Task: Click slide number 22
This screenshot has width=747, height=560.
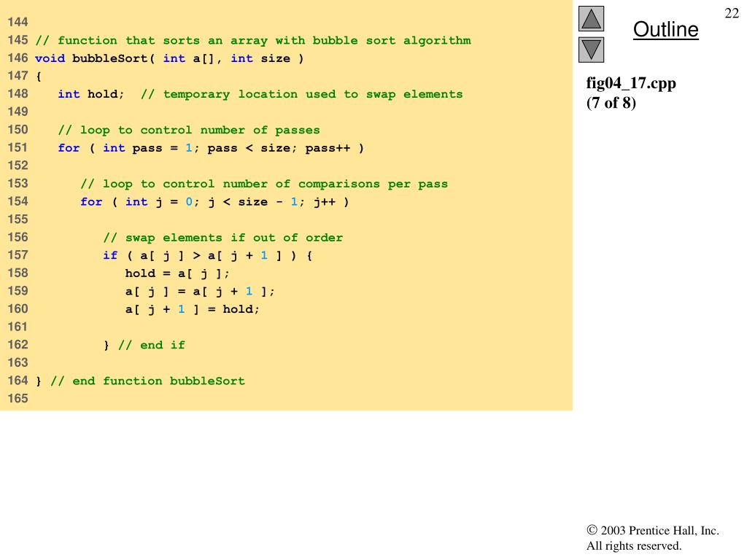Action: coord(731,13)
